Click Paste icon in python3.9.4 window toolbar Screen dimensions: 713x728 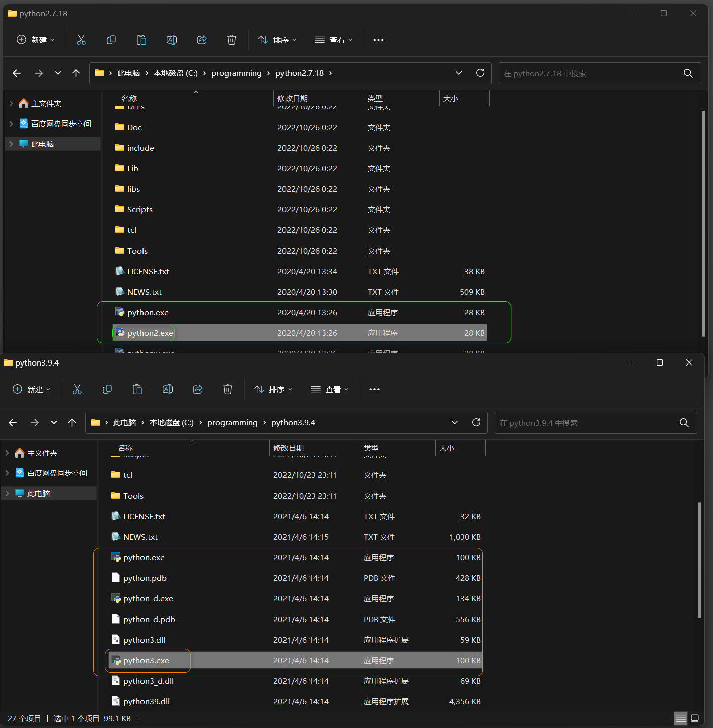tap(137, 389)
